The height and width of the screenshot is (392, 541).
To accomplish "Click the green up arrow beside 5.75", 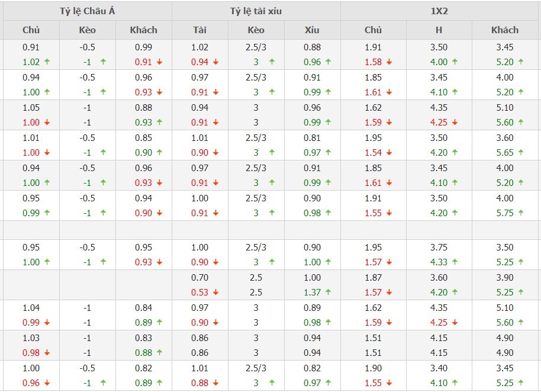I will pos(521,213).
